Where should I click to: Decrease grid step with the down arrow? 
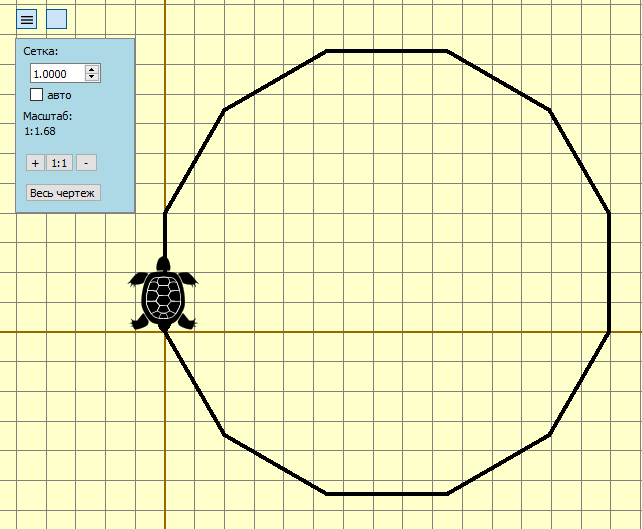point(92,78)
